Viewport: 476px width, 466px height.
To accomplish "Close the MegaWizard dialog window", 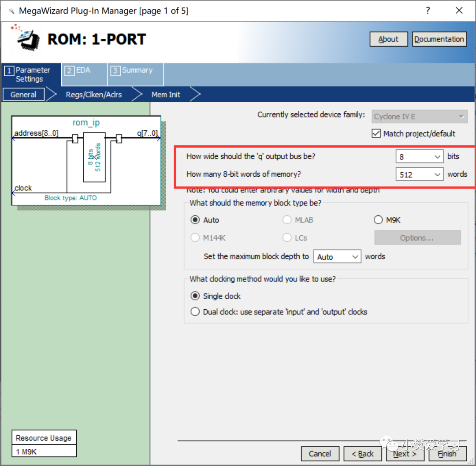I will [x=459, y=11].
